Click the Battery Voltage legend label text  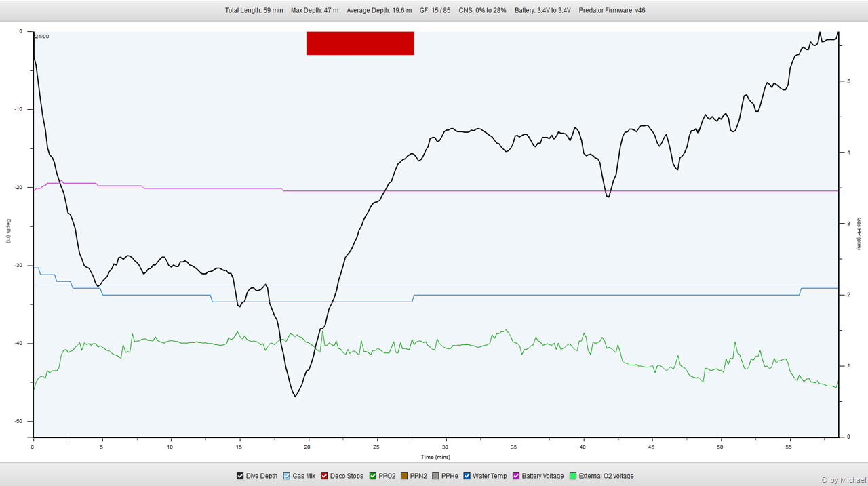point(542,476)
